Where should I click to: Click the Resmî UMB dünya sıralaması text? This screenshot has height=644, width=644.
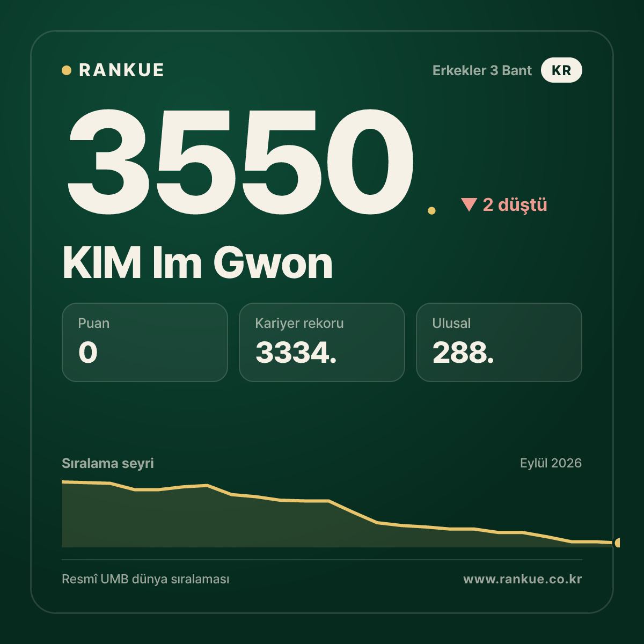145,579
